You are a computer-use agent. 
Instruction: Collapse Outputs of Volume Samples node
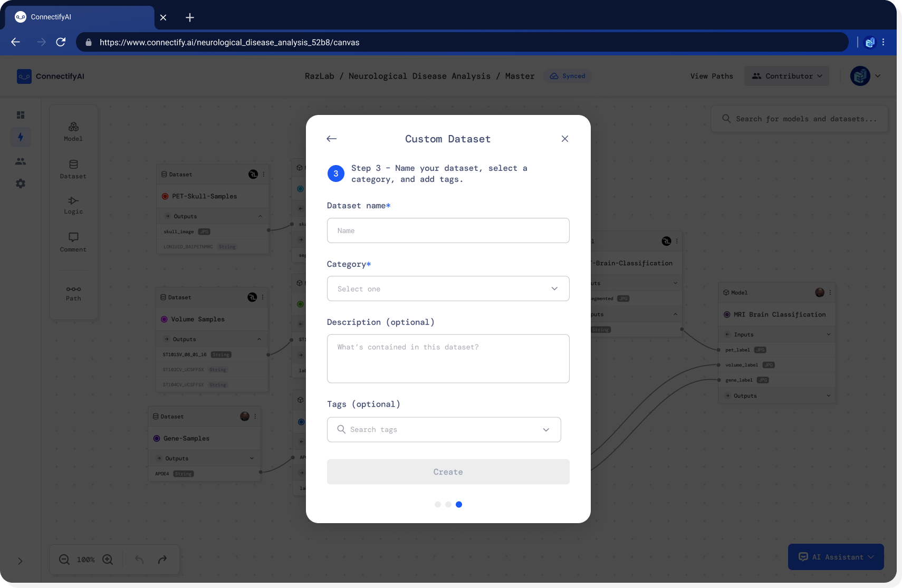pos(259,339)
